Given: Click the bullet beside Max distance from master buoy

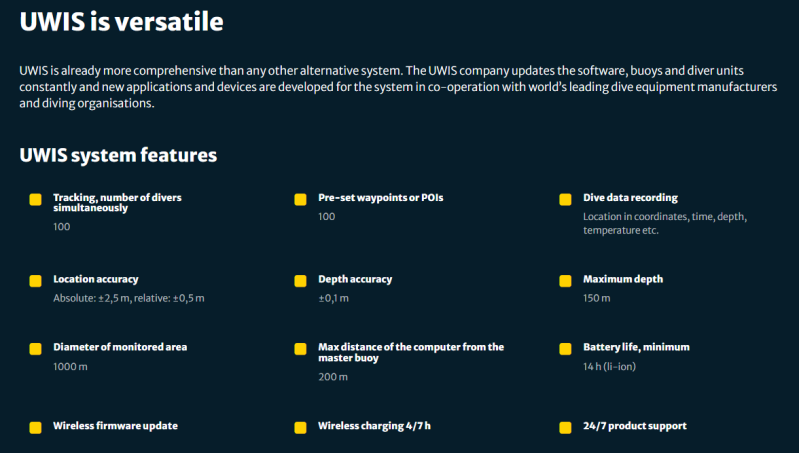Looking at the screenshot, I should point(300,349).
